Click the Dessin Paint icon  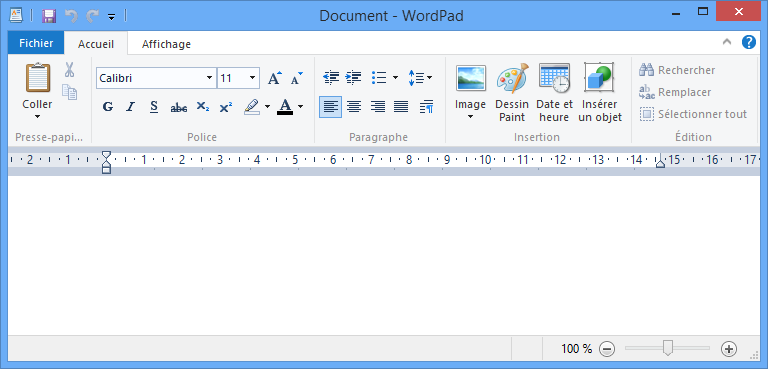coord(512,94)
